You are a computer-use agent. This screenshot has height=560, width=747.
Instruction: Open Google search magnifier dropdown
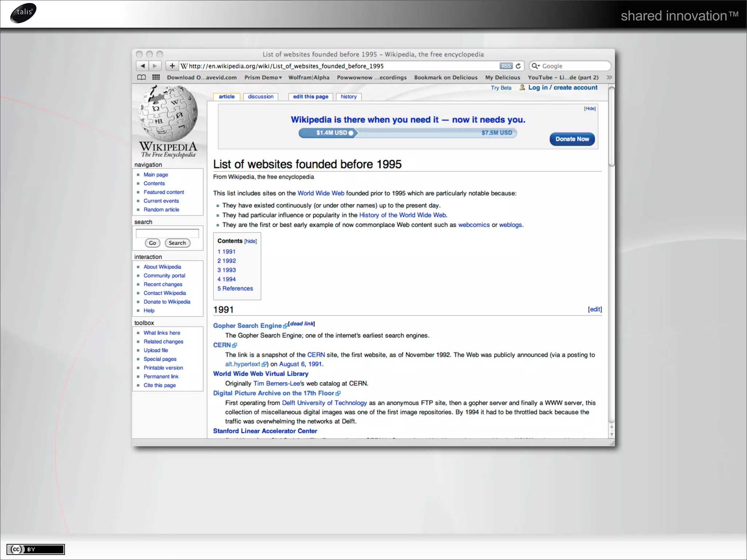point(535,66)
